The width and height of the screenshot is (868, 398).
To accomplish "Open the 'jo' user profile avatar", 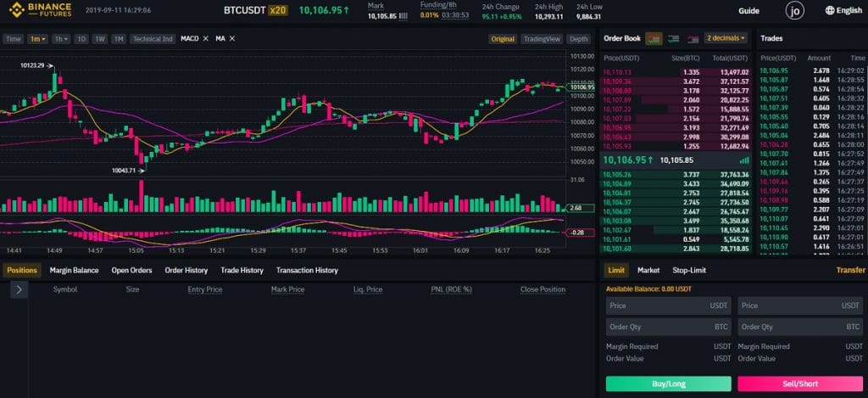I will click(x=795, y=10).
